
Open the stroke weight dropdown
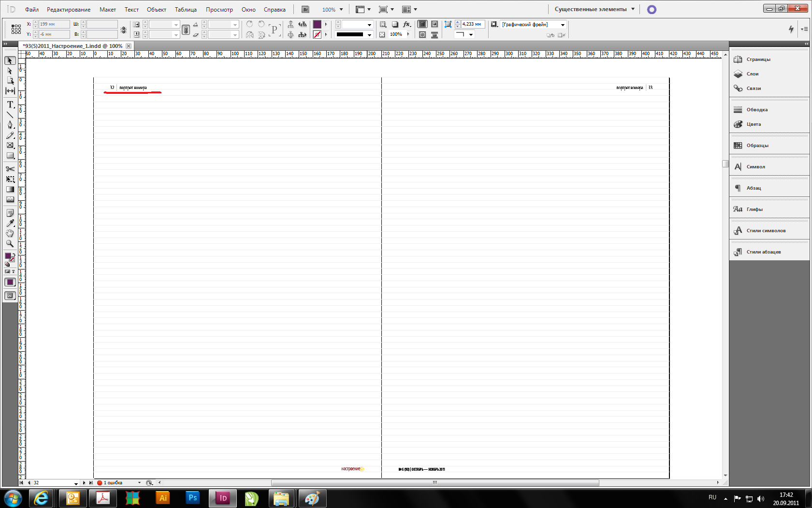point(369,24)
